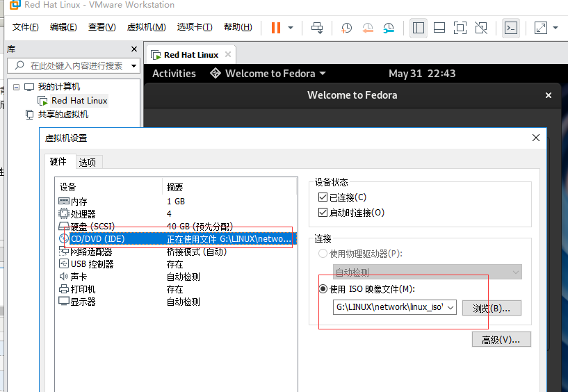Select CD/DVD (IDE) device row
Viewport: 568px width, 392px height.
tap(176, 239)
